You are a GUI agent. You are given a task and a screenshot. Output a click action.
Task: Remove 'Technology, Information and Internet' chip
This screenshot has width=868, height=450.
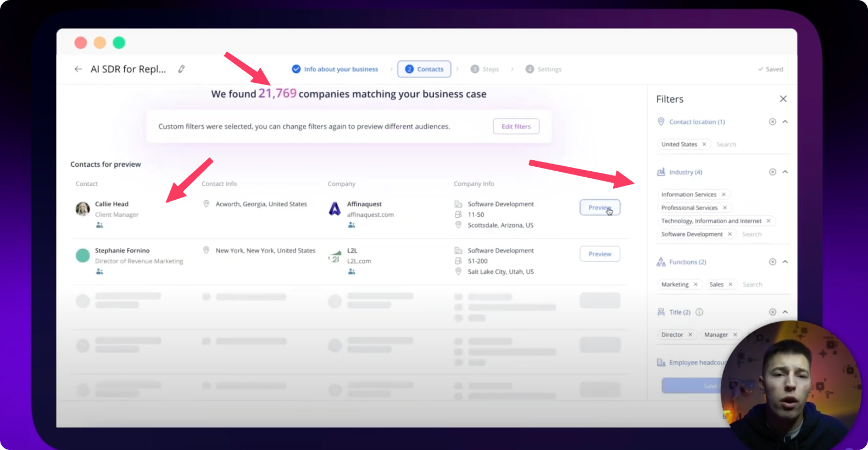[x=769, y=221]
